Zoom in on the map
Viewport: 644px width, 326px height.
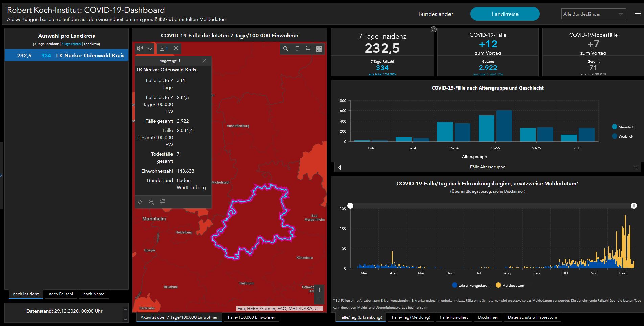click(x=319, y=290)
